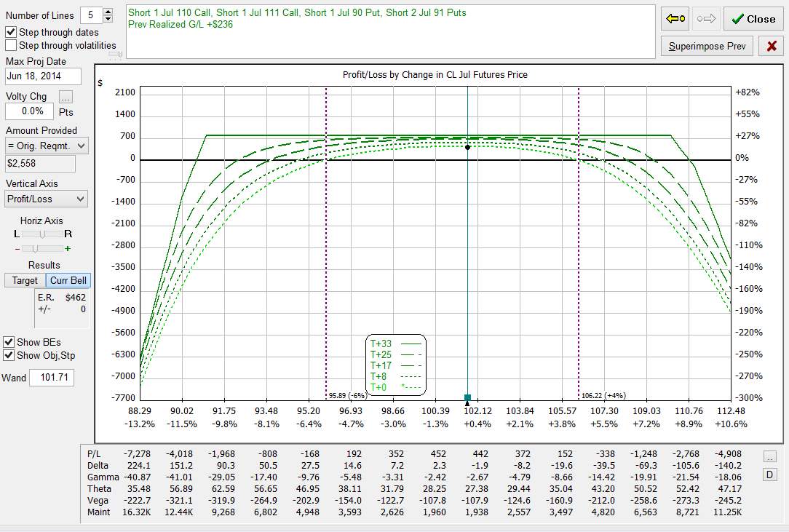Click the 95.89 (-6%) breakeven label
The image size is (789, 532).
click(x=348, y=396)
